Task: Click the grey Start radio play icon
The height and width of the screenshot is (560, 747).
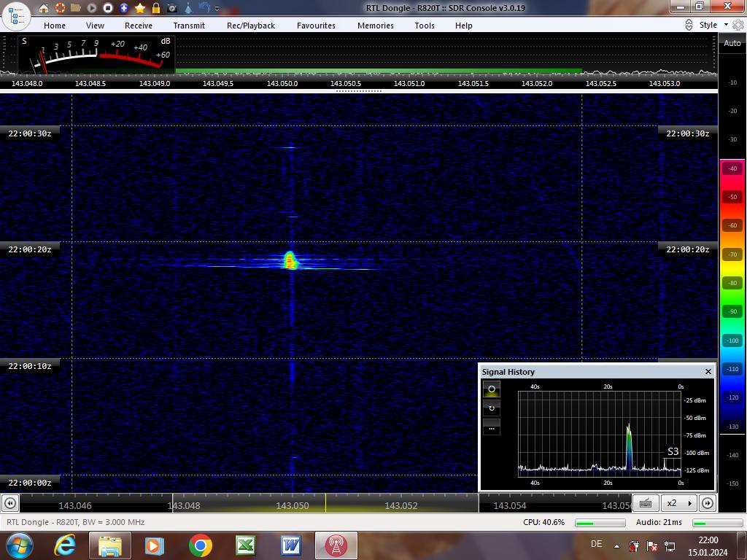Action: (x=92, y=8)
